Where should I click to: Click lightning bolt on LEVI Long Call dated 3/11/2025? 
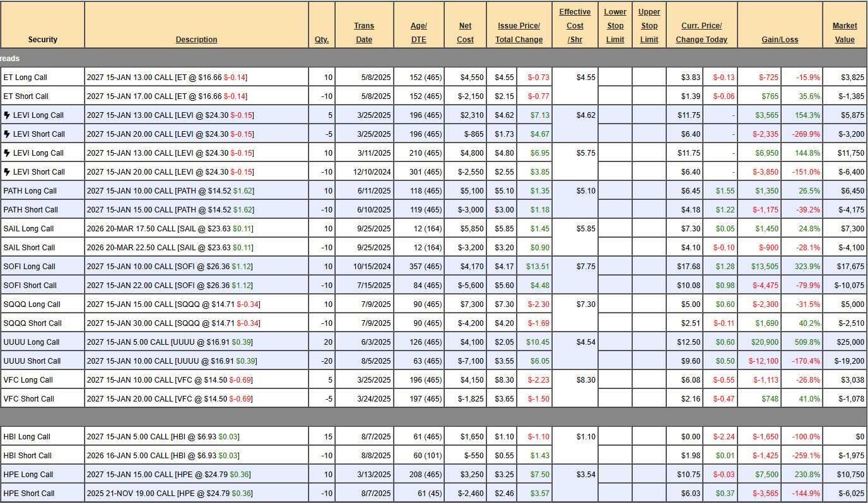(x=7, y=153)
